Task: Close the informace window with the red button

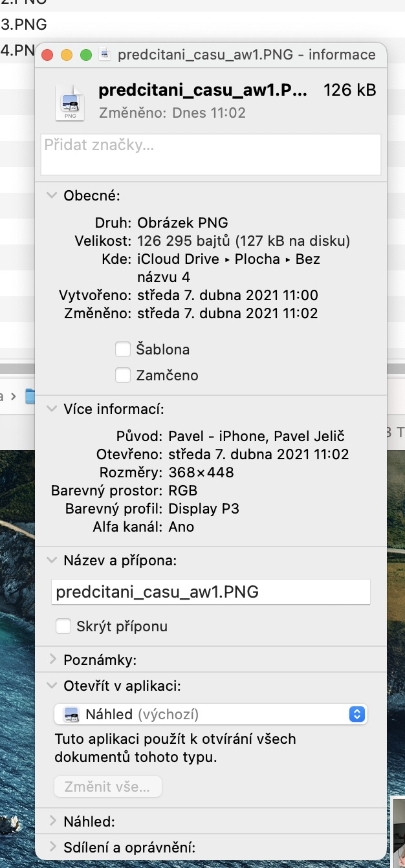Action: pos(47,55)
